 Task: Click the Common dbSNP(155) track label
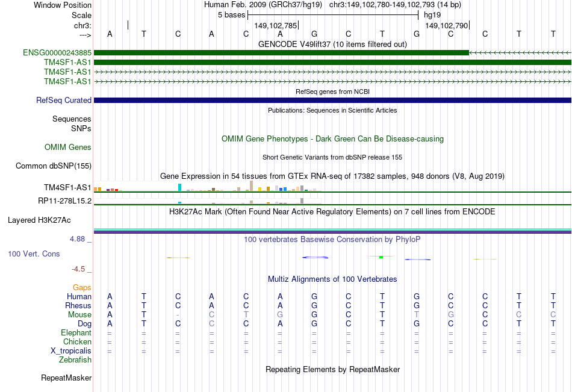pyautogui.click(x=53, y=166)
